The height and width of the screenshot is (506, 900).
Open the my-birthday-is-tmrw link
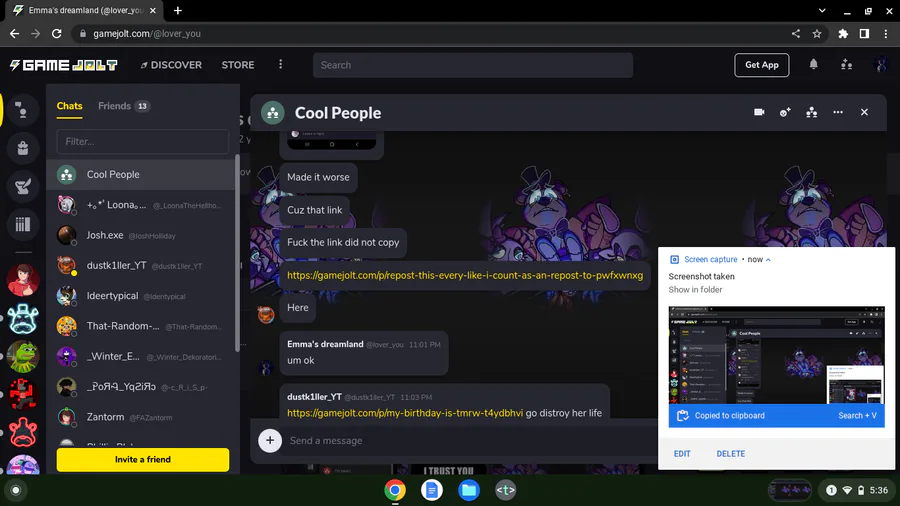(x=405, y=413)
